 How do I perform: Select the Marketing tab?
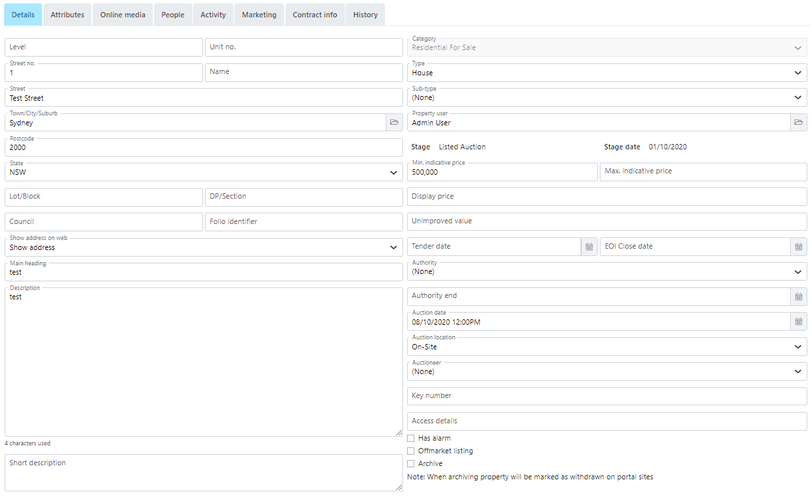(259, 15)
